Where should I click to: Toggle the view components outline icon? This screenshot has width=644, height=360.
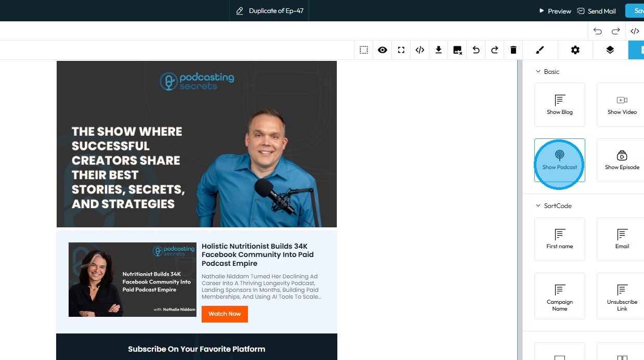click(364, 50)
